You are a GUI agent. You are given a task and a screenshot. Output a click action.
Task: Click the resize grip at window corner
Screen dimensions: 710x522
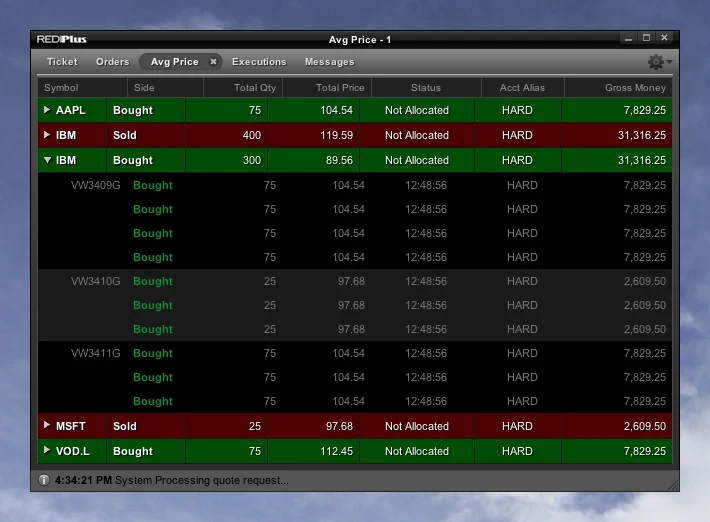tap(673, 485)
